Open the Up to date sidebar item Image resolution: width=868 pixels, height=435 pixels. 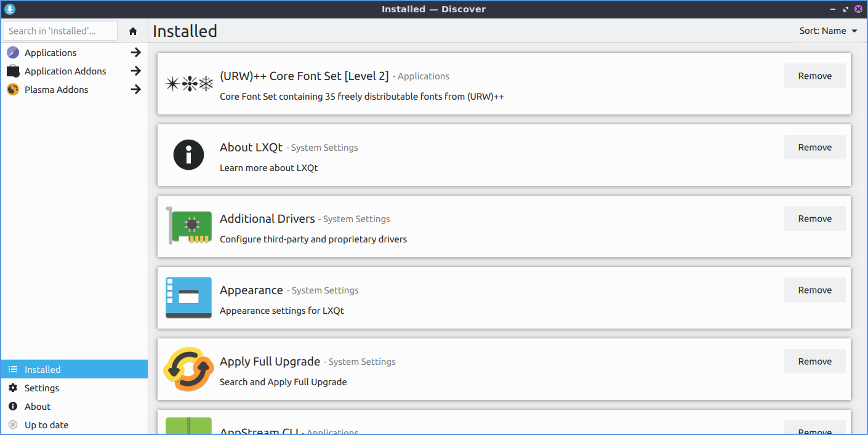click(46, 425)
